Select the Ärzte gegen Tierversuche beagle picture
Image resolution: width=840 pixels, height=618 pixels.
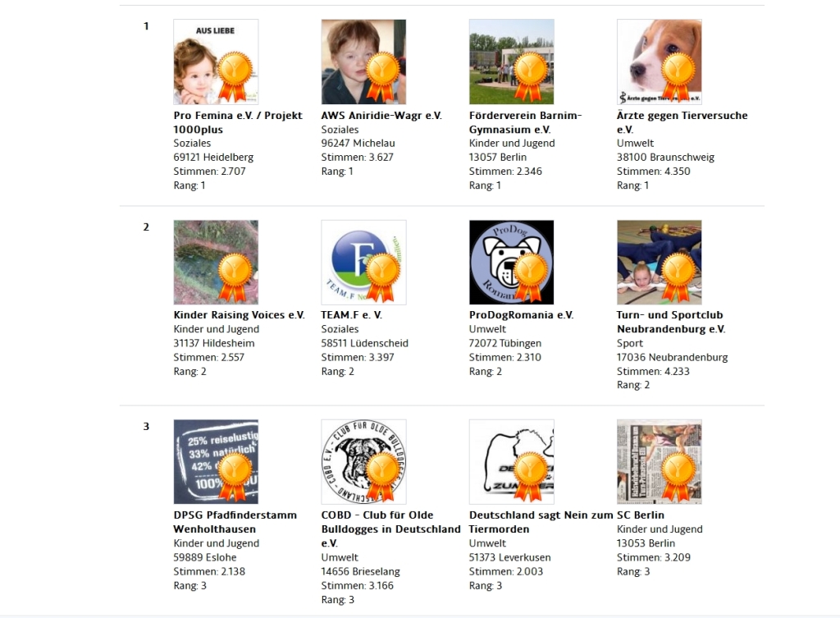click(660, 62)
